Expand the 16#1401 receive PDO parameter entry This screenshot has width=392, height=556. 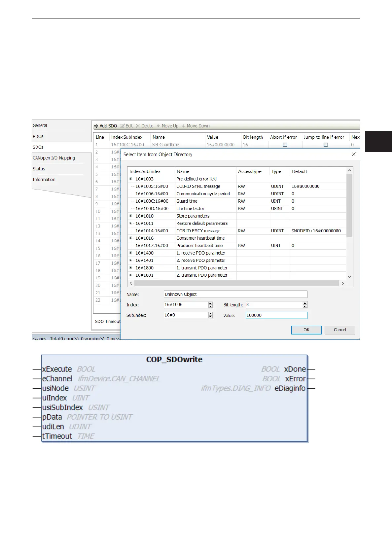[x=131, y=260]
